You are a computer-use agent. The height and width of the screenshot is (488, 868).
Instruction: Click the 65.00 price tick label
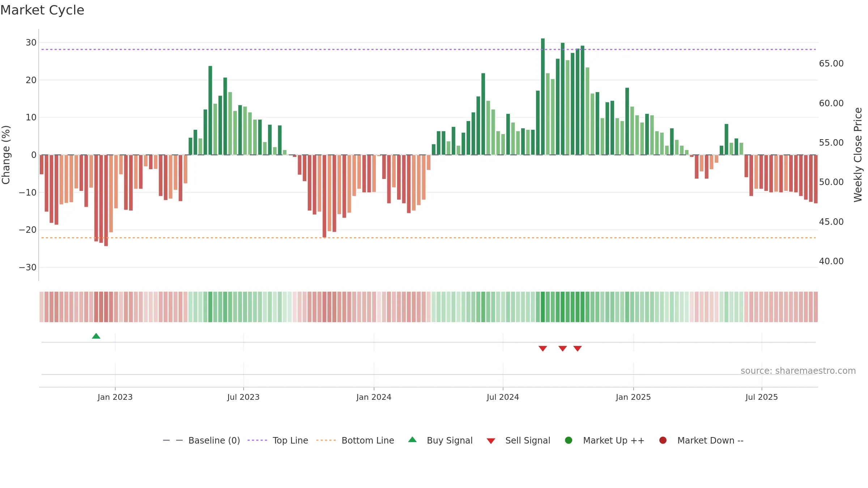coord(831,64)
